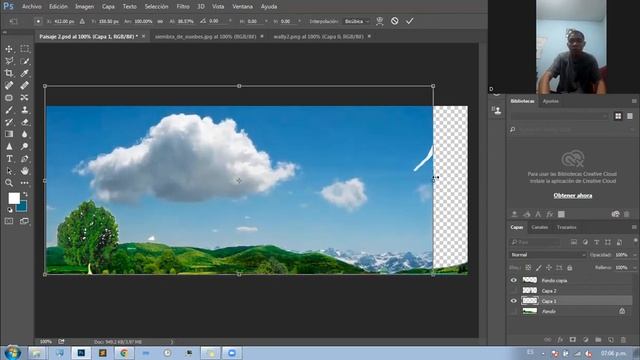Open the Imagen menu
This screenshot has height=360, width=640.
[84, 7]
